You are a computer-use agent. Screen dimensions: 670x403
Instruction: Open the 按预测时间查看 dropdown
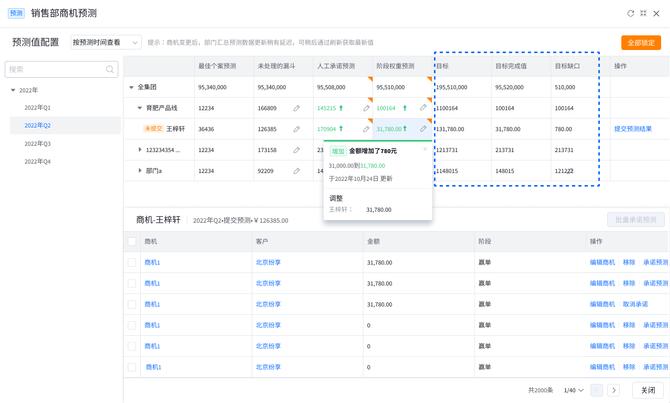[x=104, y=43]
